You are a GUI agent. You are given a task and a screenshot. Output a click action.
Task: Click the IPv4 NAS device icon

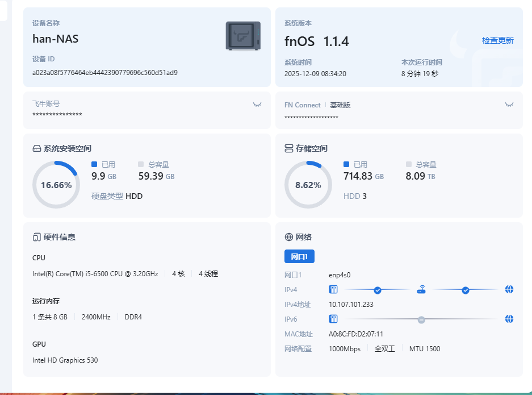coord(333,290)
